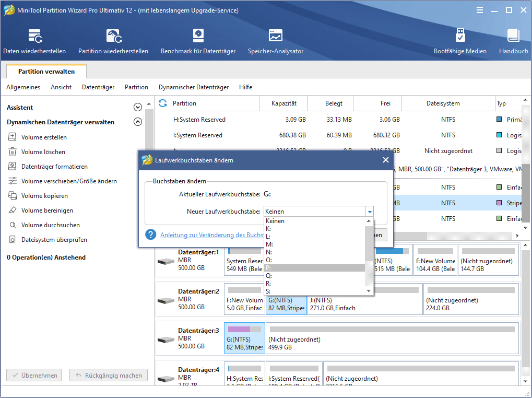Image resolution: width=532 pixels, height=398 pixels.
Task: Choose drive letter Q: from list
Action: tap(314, 275)
